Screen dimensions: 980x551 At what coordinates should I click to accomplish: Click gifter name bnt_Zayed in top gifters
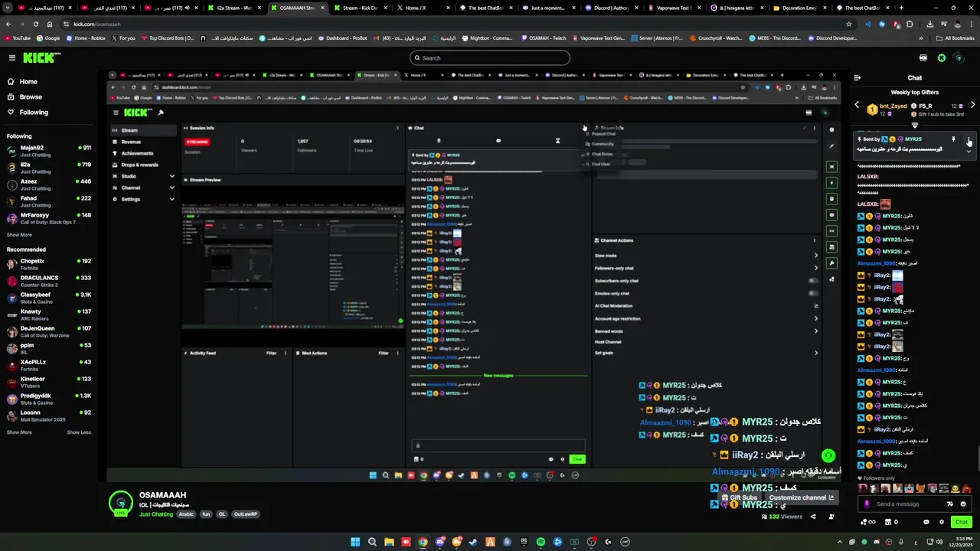coord(893,106)
